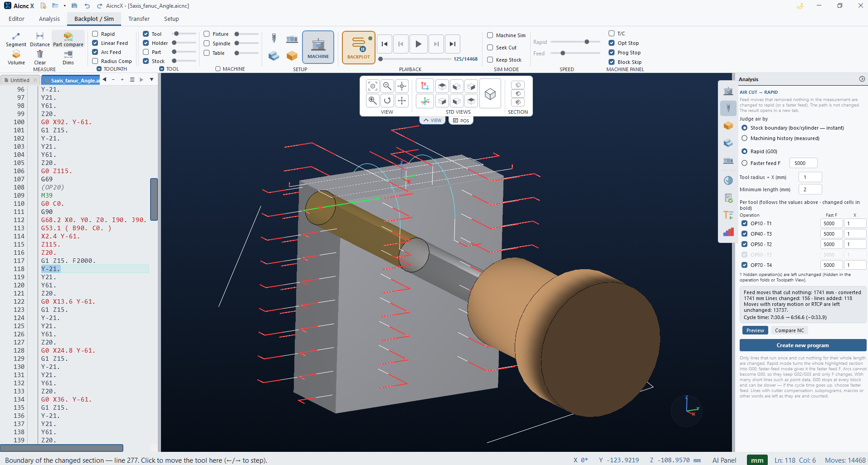Toggle the Holder checkbox
Viewport: 868px width, 465px height.
[146, 43]
